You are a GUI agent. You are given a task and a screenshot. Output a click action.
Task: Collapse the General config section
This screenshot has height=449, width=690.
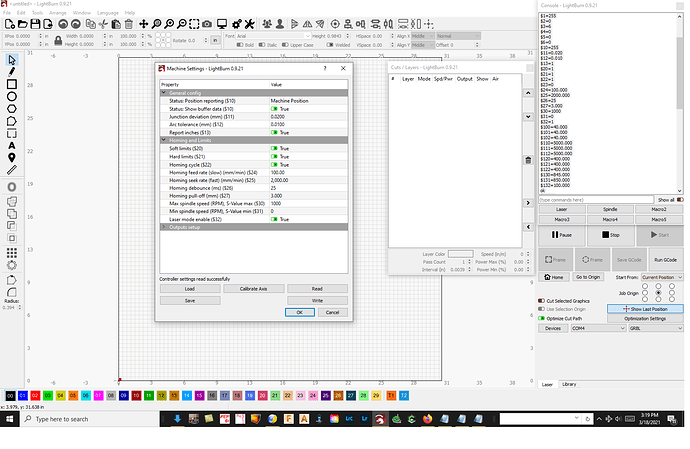click(164, 93)
